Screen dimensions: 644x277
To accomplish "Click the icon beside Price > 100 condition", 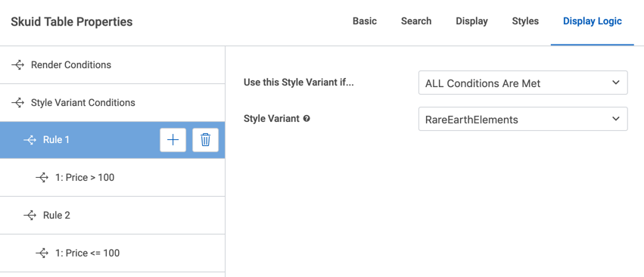I will 42,178.
